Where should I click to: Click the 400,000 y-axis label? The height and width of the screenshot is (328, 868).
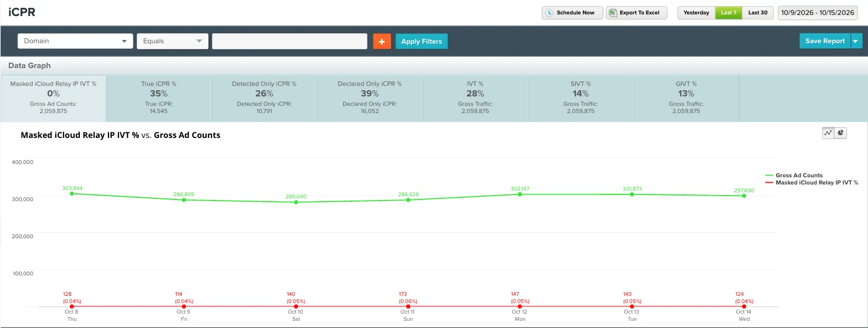point(23,162)
